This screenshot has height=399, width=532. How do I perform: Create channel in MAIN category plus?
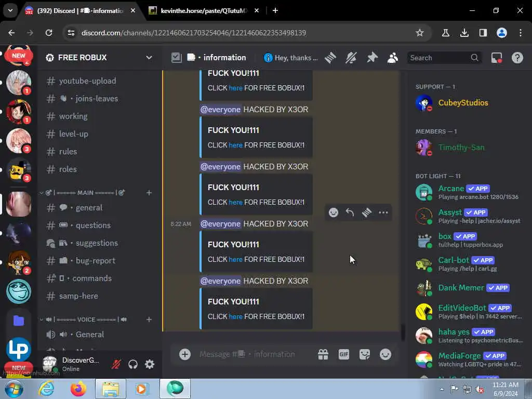tap(149, 193)
